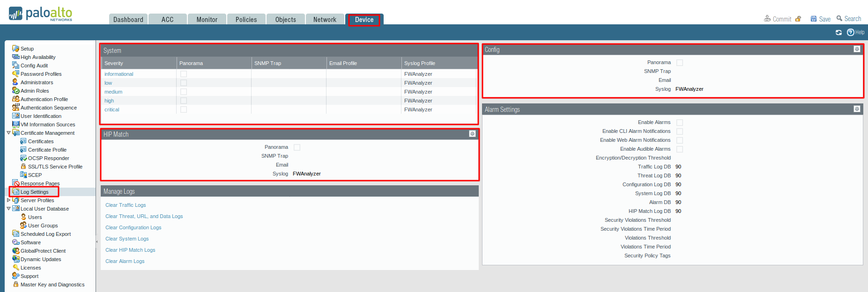Toggle the Enable Alarms checkbox
Screen dimensions: 868x292
(x=680, y=123)
